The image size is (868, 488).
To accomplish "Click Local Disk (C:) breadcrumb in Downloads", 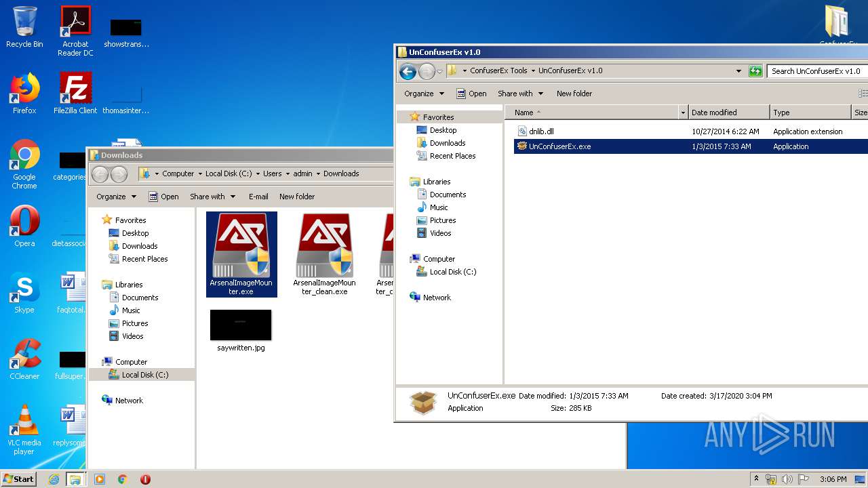I will click(229, 174).
